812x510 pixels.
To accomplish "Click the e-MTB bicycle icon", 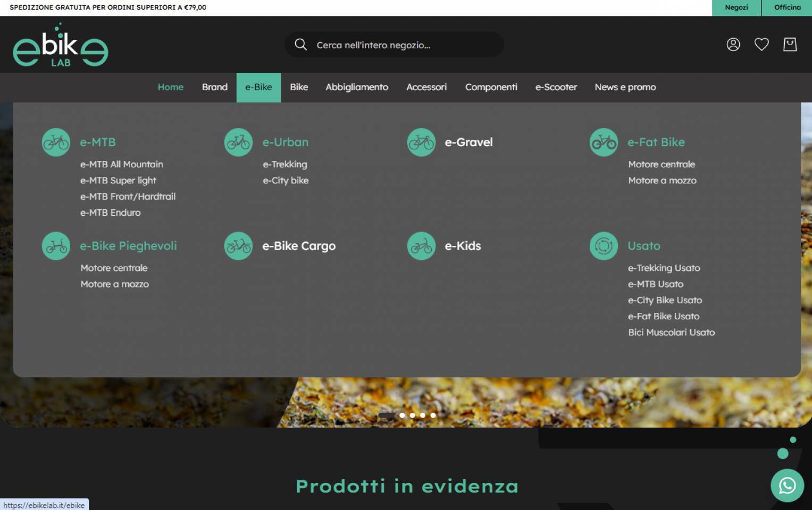I will click(x=56, y=142).
